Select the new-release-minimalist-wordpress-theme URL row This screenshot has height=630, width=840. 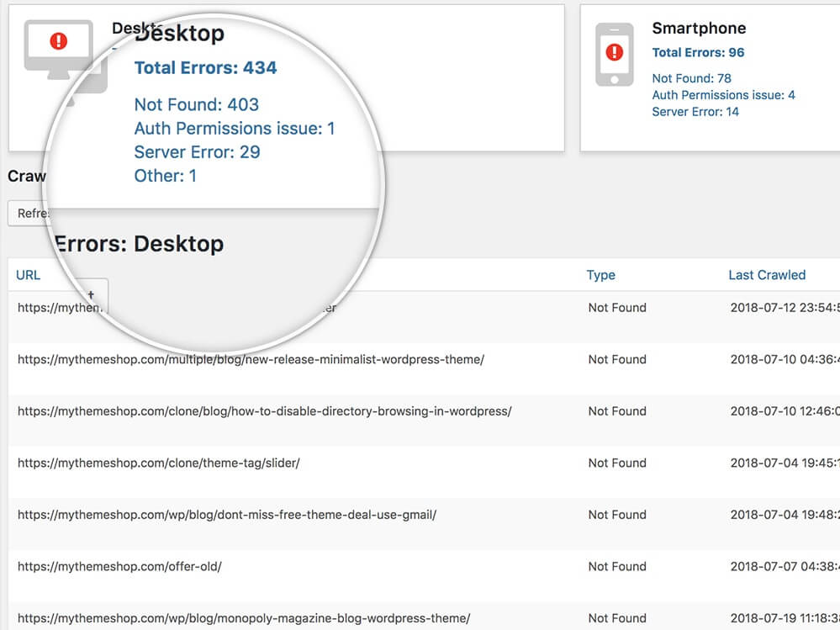pos(251,360)
